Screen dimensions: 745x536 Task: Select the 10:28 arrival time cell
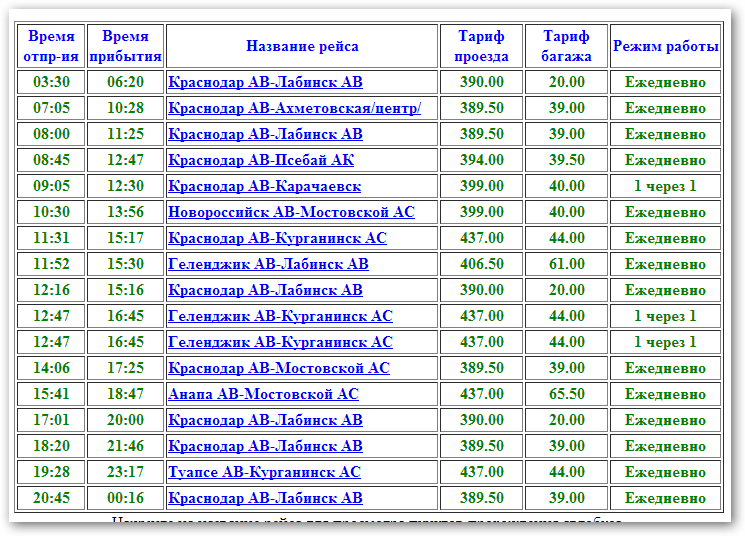[125, 108]
